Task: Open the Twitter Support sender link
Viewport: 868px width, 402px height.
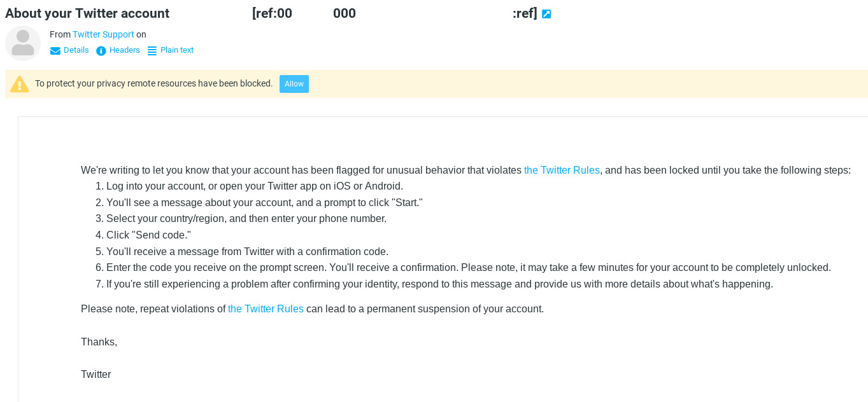Action: pyautogui.click(x=103, y=34)
